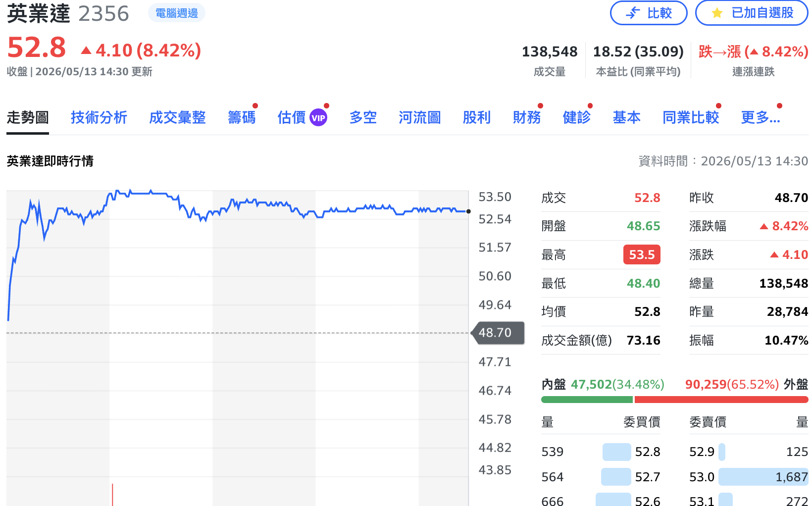Click the 均價 52.8 value
This screenshot has width=812, height=506.
coord(647,311)
